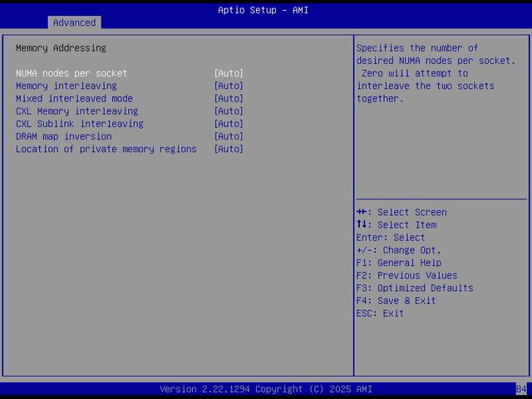Click the ESC: Exit hint
Viewport: 532px width, 399px height.
tap(380, 313)
